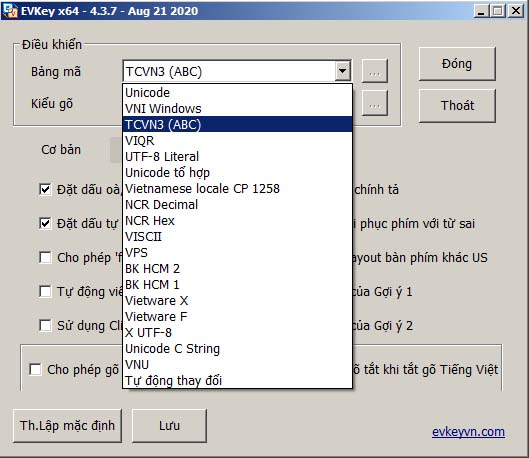Image resolution: width=529 pixels, height=458 pixels.
Task: Choose NCR Decimal entry
Action: [x=238, y=204]
